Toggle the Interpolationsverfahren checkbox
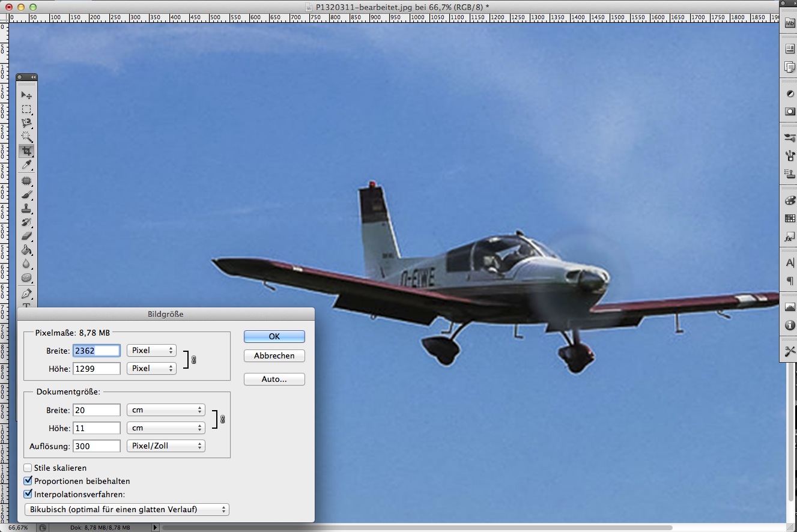This screenshot has width=797, height=532. point(28,494)
